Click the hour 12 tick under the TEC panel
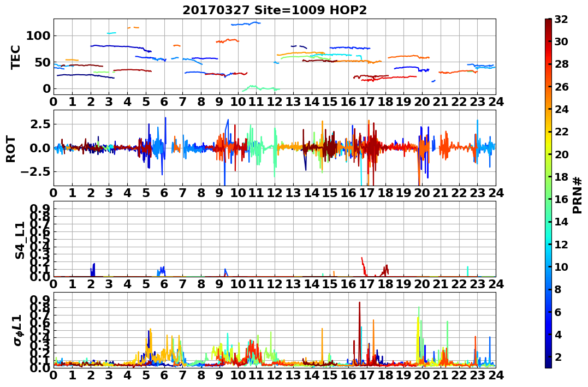 tap(275, 102)
